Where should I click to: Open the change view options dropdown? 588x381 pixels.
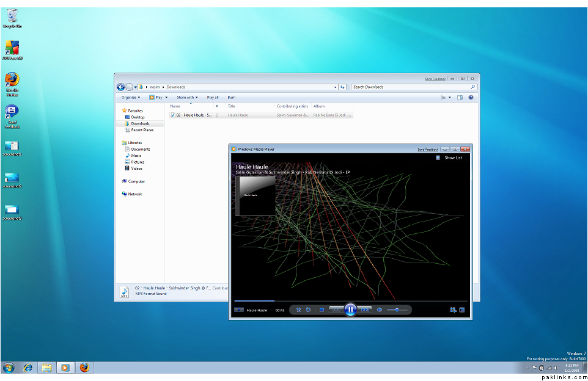[x=450, y=97]
